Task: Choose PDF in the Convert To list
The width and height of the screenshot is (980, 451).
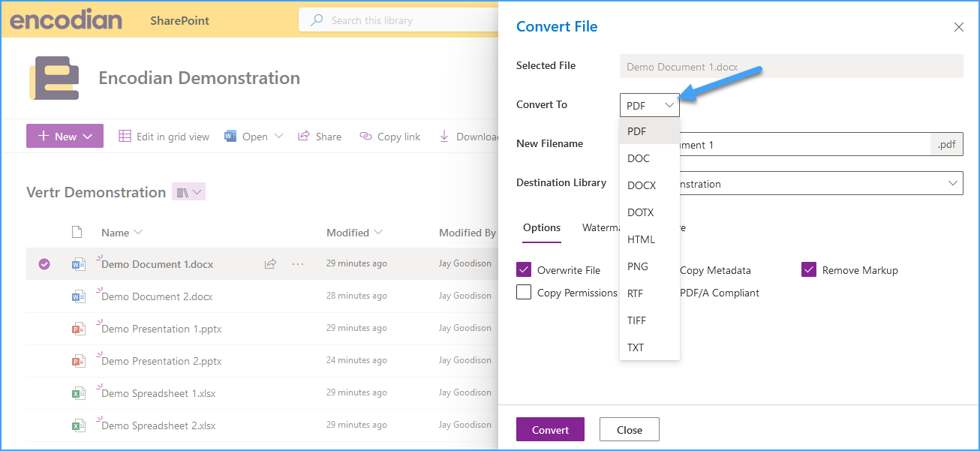Action: (x=650, y=131)
